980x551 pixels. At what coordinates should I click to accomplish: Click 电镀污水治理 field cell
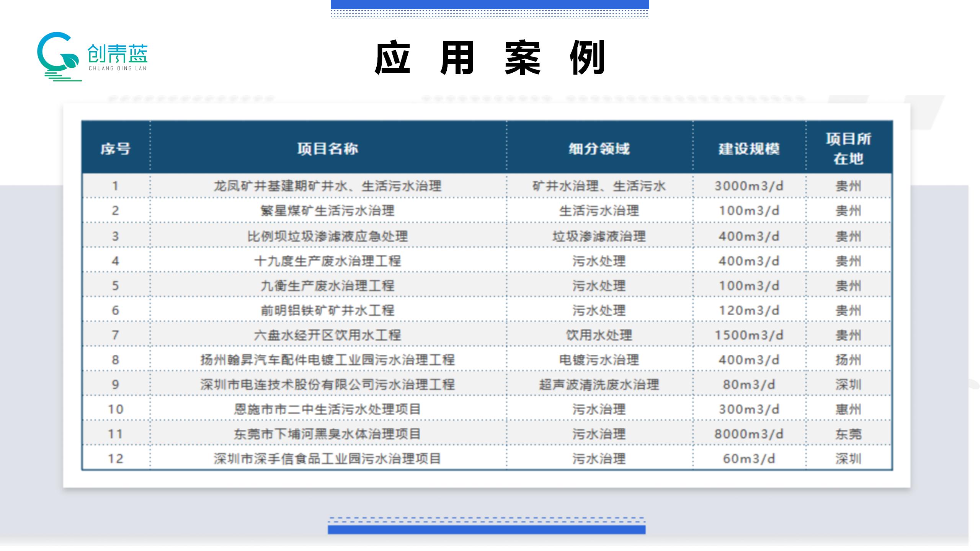coord(599,360)
